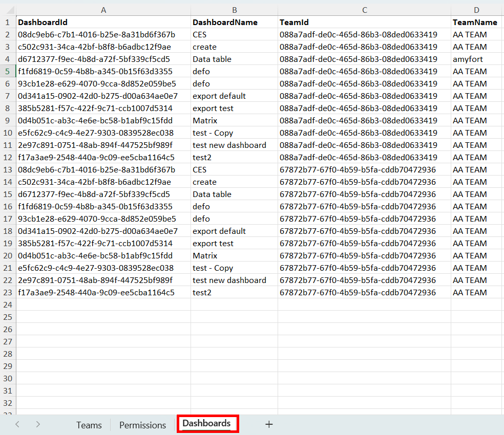Select row 13 header
This screenshot has width=504, height=435.
click(8, 169)
